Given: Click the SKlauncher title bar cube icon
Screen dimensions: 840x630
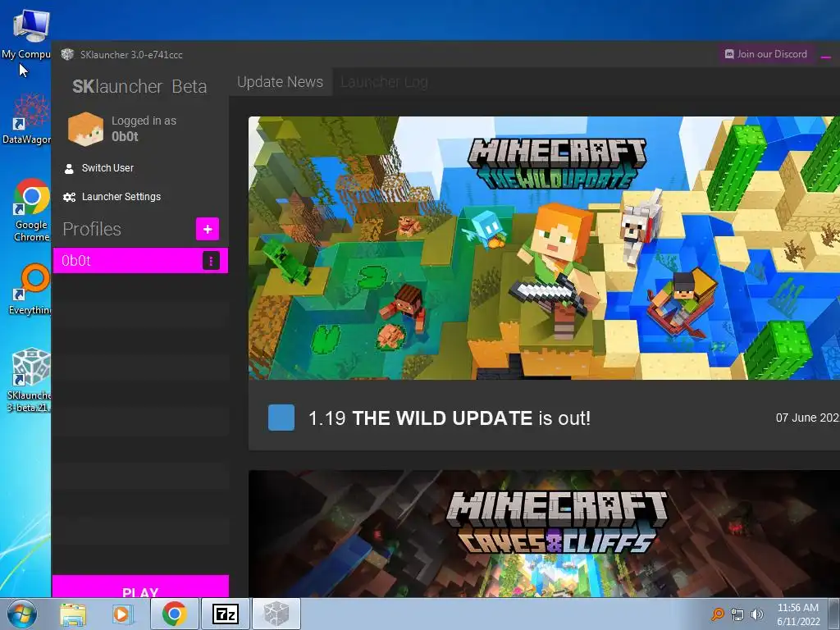Looking at the screenshot, I should [x=67, y=54].
